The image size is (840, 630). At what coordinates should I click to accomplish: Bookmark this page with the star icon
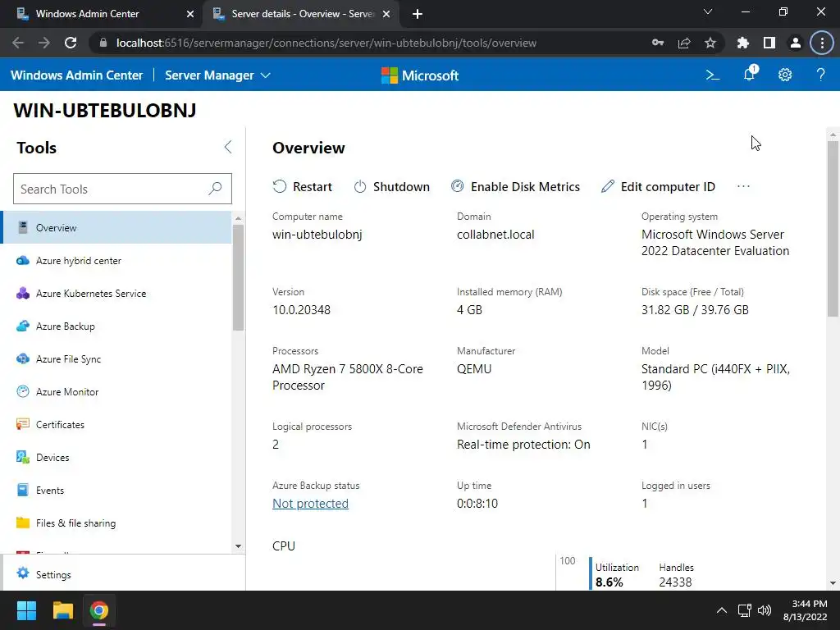click(x=710, y=43)
